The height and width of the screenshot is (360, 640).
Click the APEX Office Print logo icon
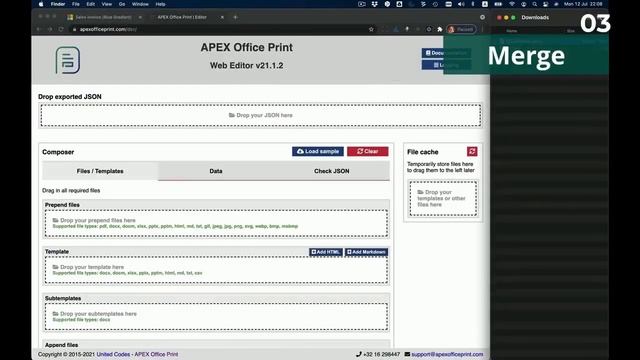click(x=68, y=60)
